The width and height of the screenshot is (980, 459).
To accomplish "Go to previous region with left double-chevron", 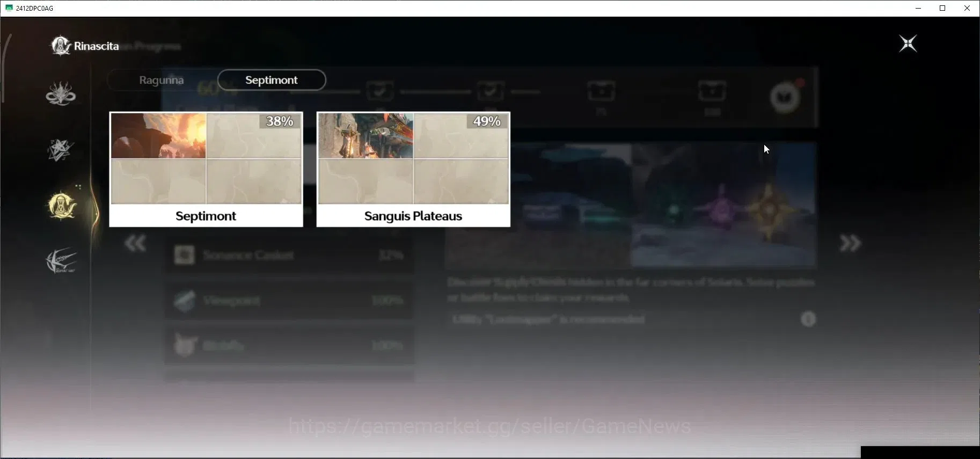I will pos(135,244).
